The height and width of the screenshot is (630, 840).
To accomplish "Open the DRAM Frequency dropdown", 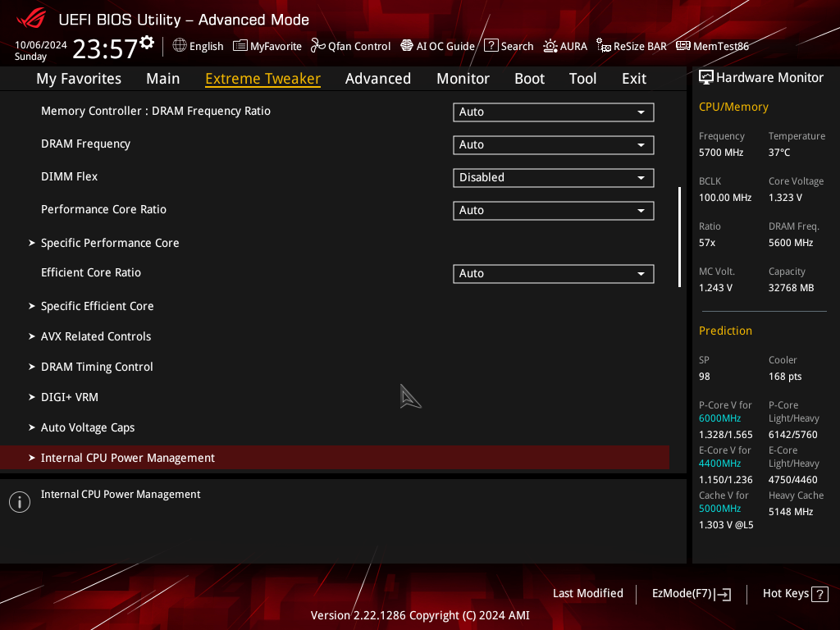I will [x=554, y=144].
